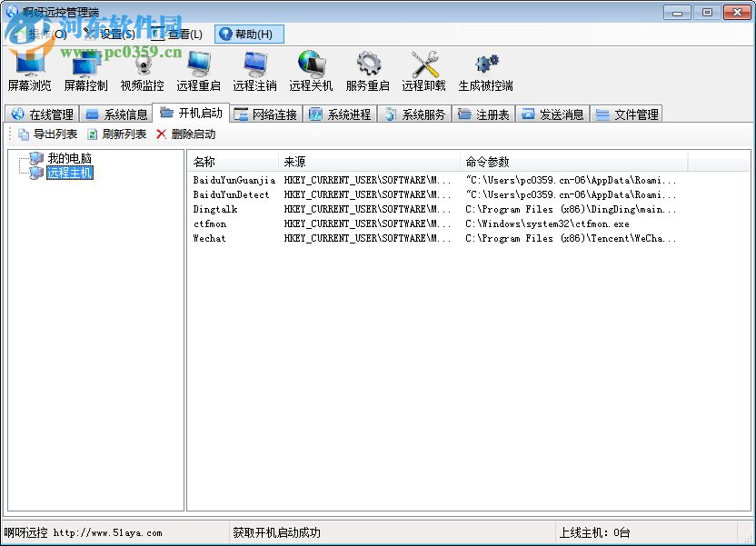Switch to the 系统服务 tab
The image size is (756, 546).
point(415,113)
